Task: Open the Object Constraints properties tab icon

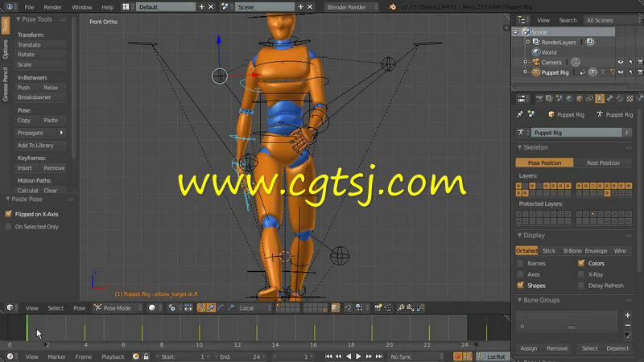Action: tap(589, 99)
